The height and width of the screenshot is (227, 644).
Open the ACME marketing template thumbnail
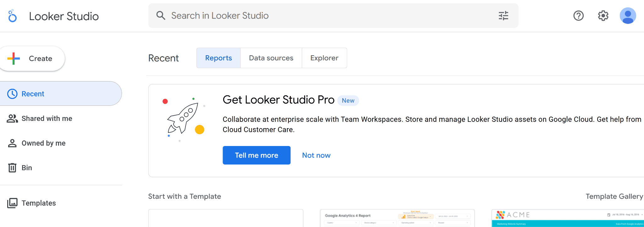pos(568,218)
